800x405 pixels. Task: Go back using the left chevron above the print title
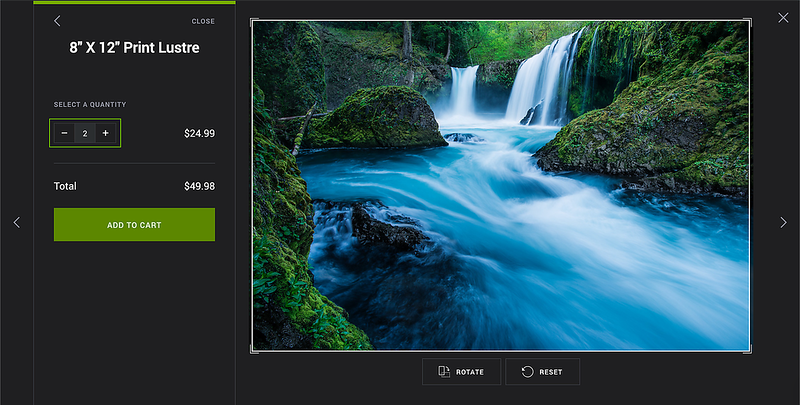[57, 21]
